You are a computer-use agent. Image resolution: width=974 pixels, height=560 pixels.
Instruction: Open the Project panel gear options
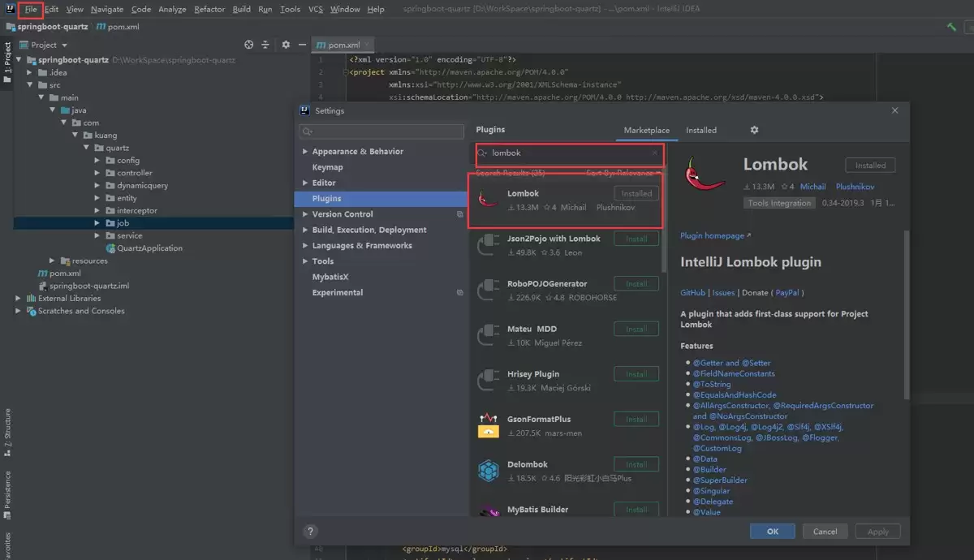pos(286,45)
